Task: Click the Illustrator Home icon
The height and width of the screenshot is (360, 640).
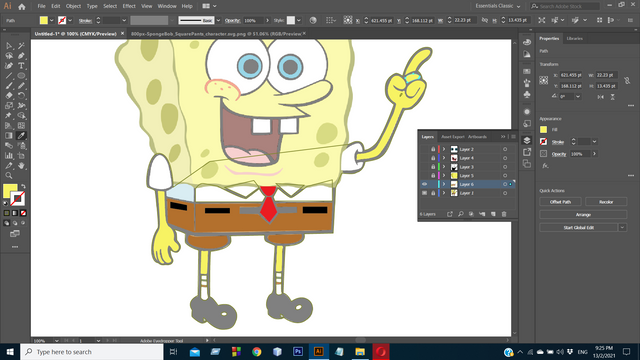Action: coord(22,6)
